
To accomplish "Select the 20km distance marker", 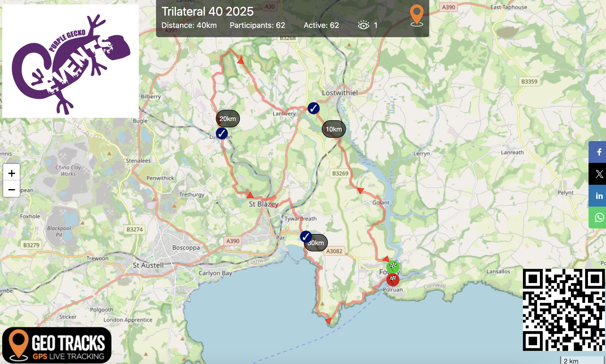I will [x=228, y=119].
